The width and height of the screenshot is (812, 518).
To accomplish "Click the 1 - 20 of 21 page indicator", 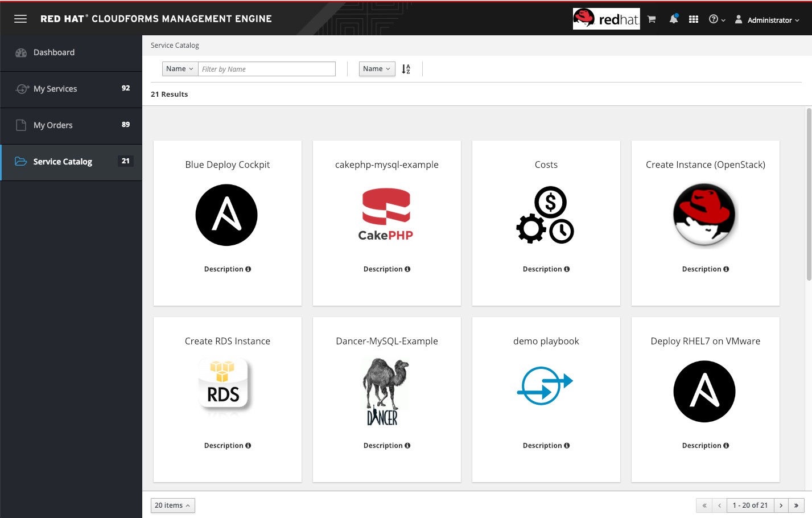I will [750, 505].
